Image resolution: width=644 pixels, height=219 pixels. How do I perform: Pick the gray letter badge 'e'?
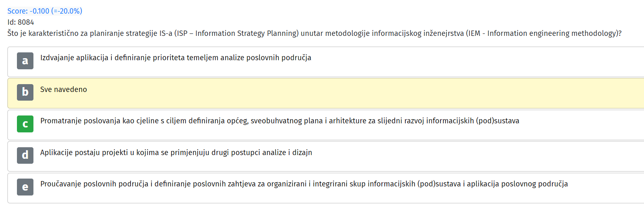[x=25, y=187]
